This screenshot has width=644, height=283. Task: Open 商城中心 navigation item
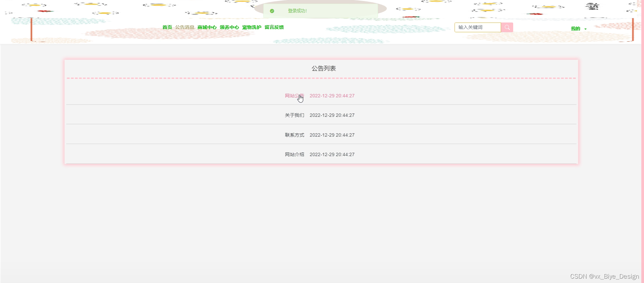tap(207, 28)
